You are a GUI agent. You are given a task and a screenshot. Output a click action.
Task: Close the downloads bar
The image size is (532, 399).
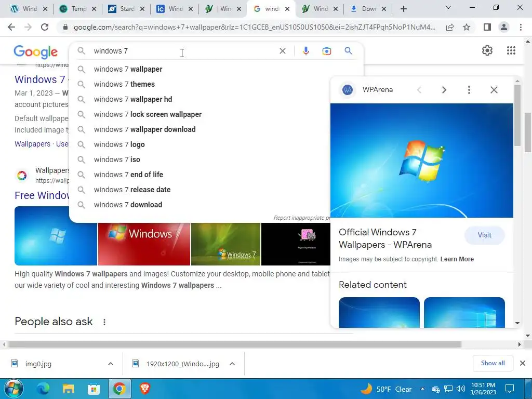(523, 363)
